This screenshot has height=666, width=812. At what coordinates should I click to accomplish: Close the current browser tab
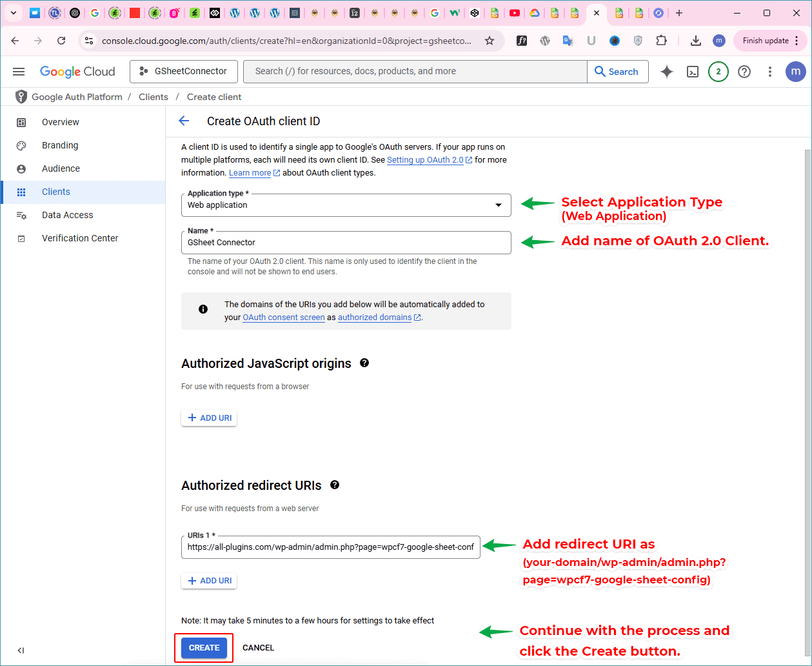(x=597, y=13)
